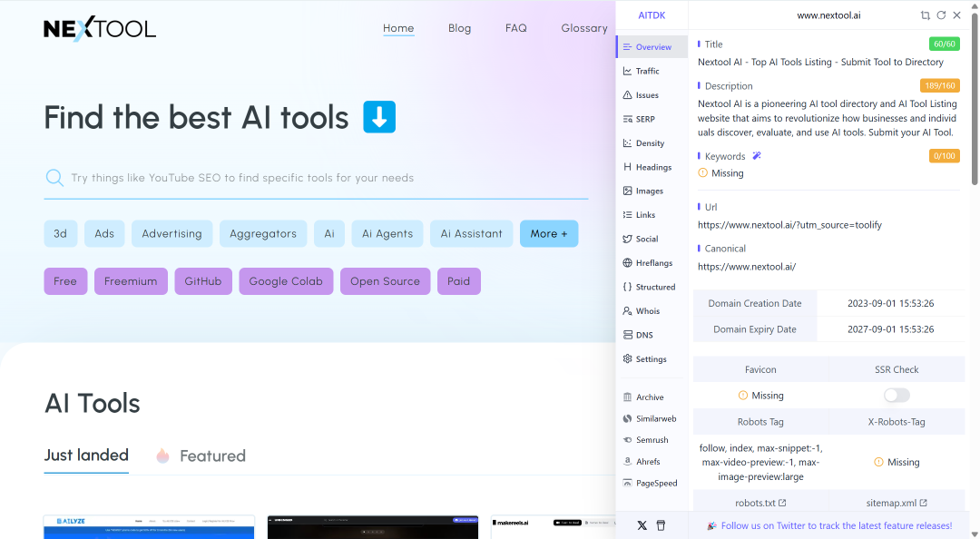Screen dimensions: 980x539
Task: Filter by the 3d category tag
Action: 60,233
